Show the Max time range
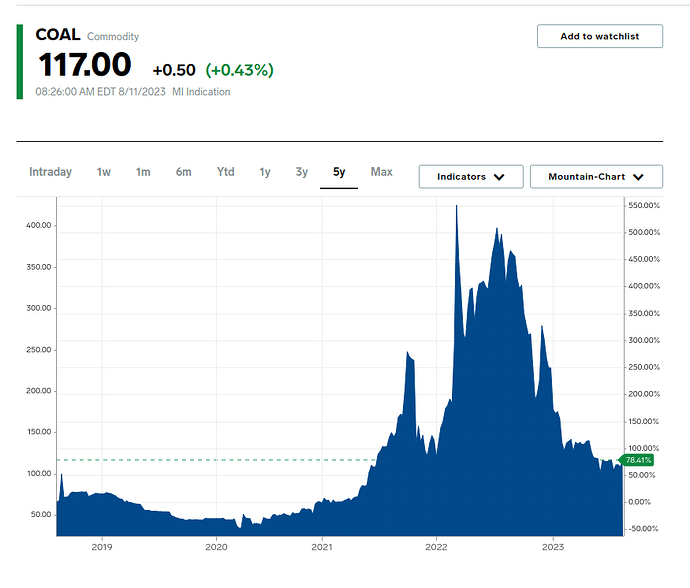The width and height of the screenshot is (690, 588). (x=382, y=172)
